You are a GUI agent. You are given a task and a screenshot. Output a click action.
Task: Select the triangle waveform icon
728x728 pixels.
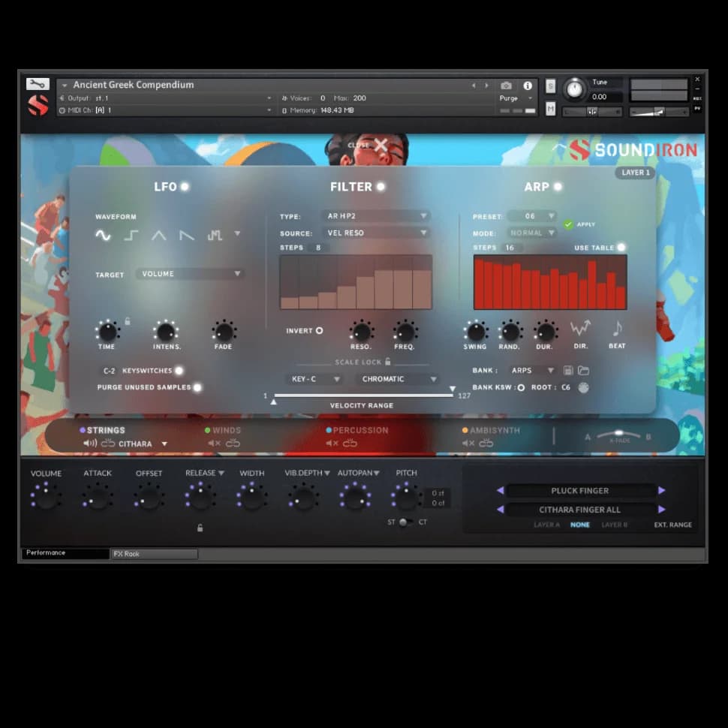click(x=159, y=235)
